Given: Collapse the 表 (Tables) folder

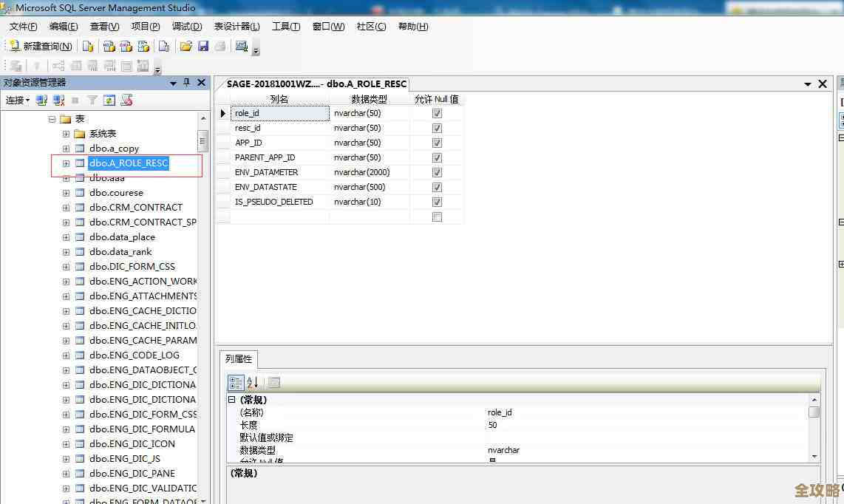Looking at the screenshot, I should click(x=52, y=119).
